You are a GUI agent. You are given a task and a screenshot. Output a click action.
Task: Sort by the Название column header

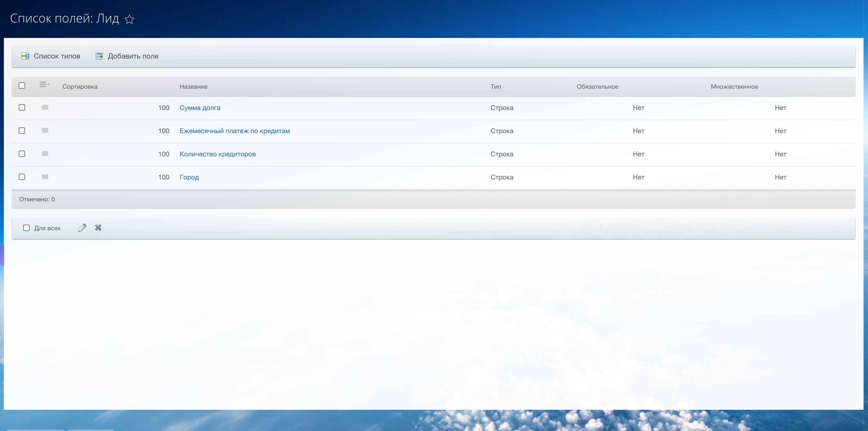tap(193, 87)
